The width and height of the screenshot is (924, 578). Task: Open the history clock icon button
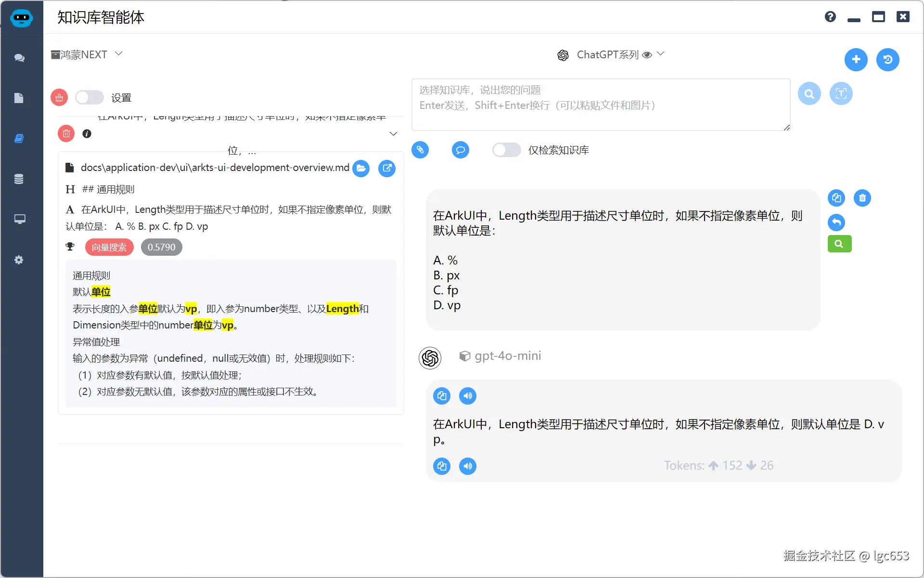pyautogui.click(x=887, y=60)
